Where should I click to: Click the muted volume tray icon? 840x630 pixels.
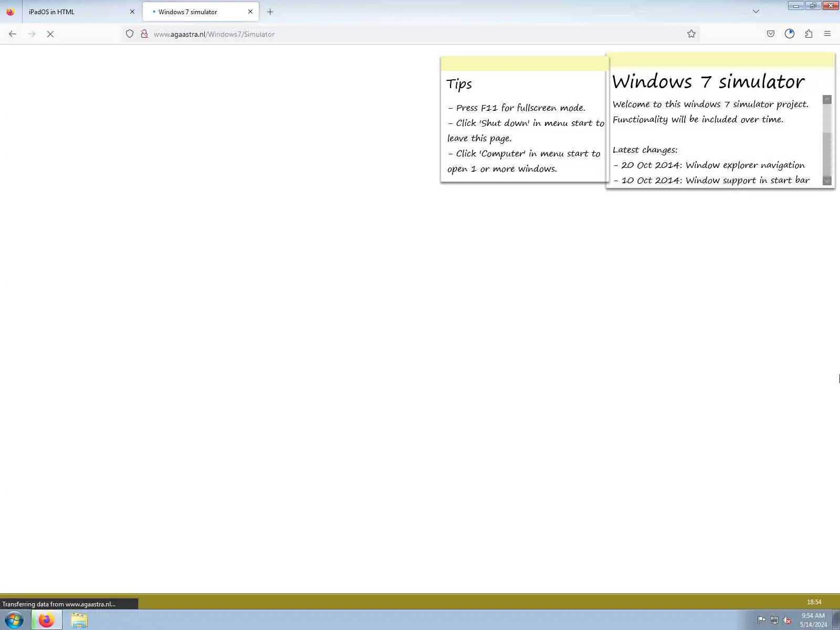pos(787,620)
